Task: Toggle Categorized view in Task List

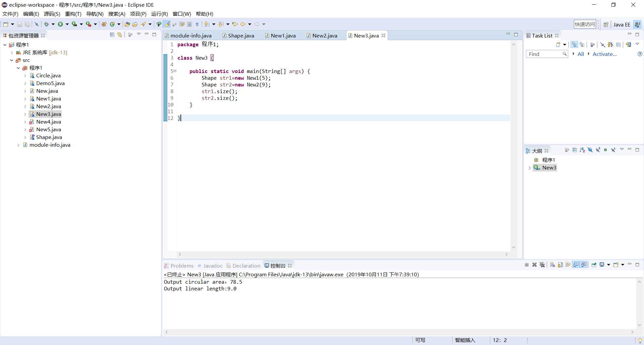Action: (575, 45)
